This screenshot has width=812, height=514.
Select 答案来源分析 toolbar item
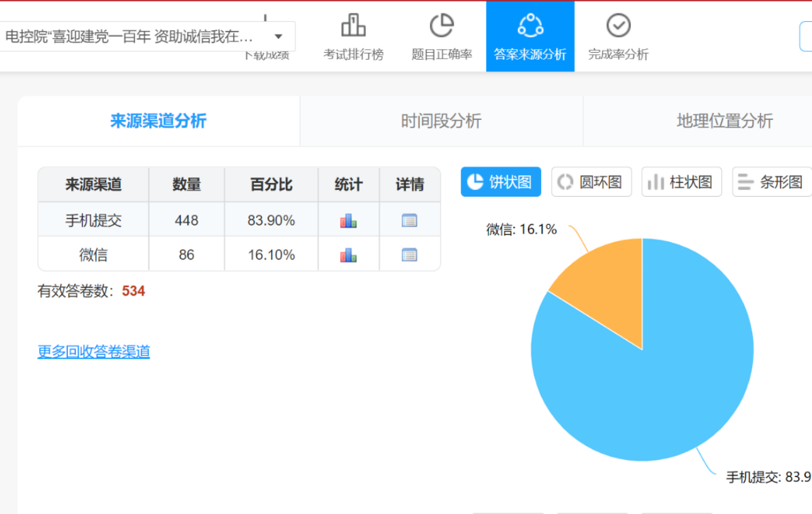point(530,36)
